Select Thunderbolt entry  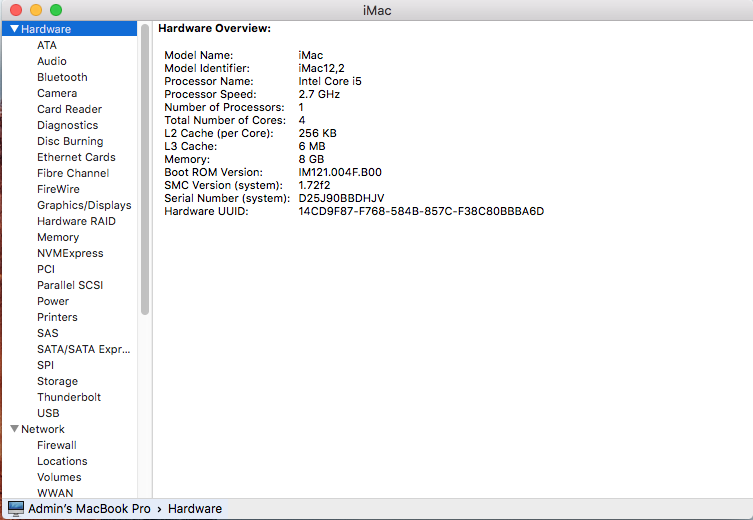pyautogui.click(x=69, y=397)
